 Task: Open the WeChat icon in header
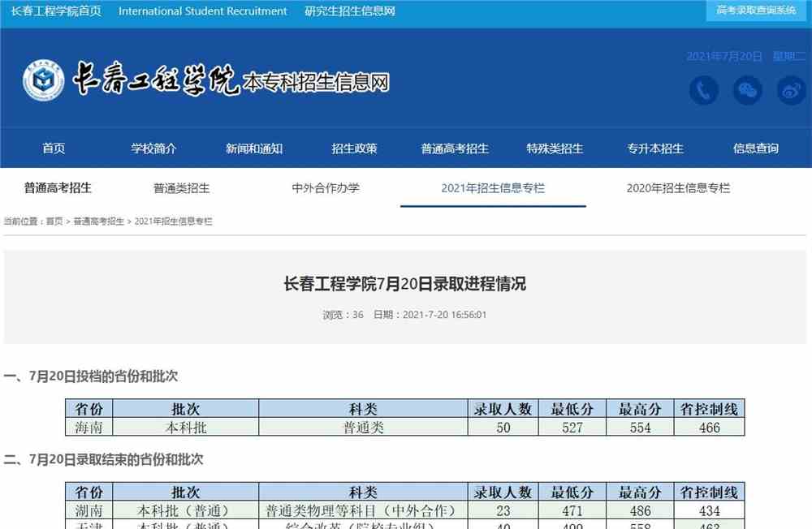click(x=747, y=91)
